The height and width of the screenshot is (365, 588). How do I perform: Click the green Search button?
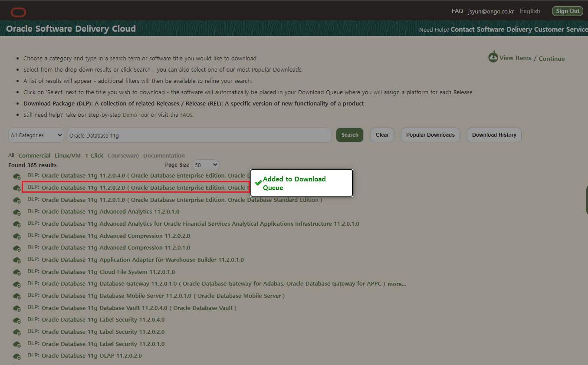click(x=350, y=135)
